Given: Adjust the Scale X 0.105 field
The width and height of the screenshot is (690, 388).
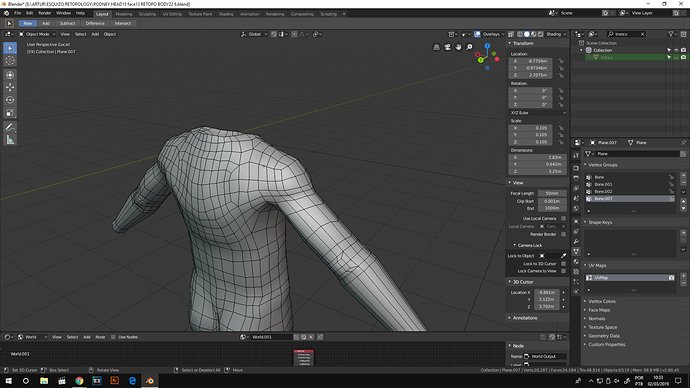Looking at the screenshot, I should point(530,128).
